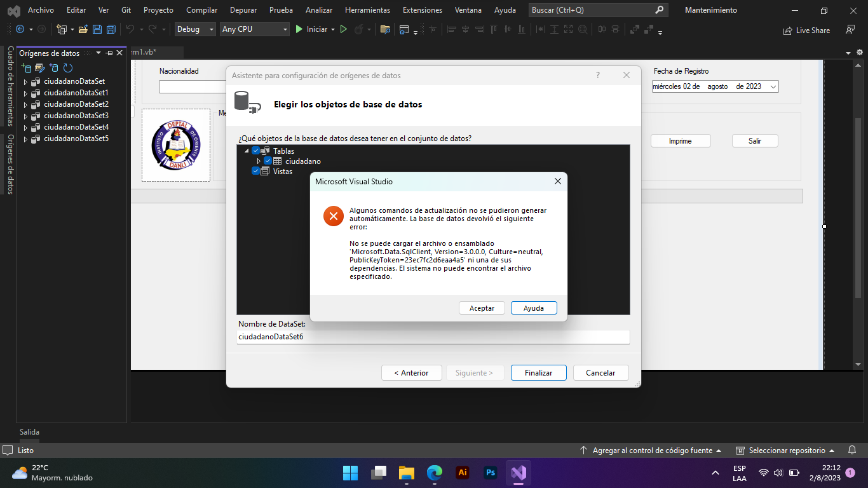The height and width of the screenshot is (488, 868).
Task: Toggle the Tablas checkbox
Action: tap(256, 151)
